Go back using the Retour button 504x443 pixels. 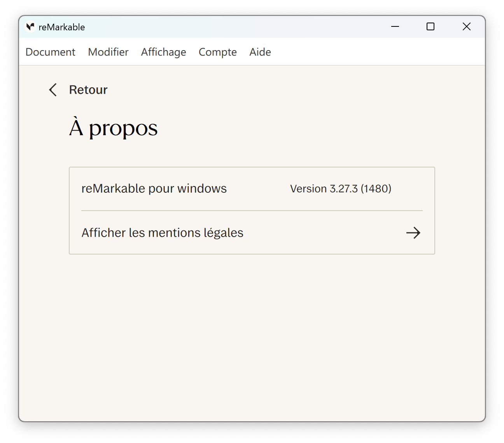(x=78, y=90)
